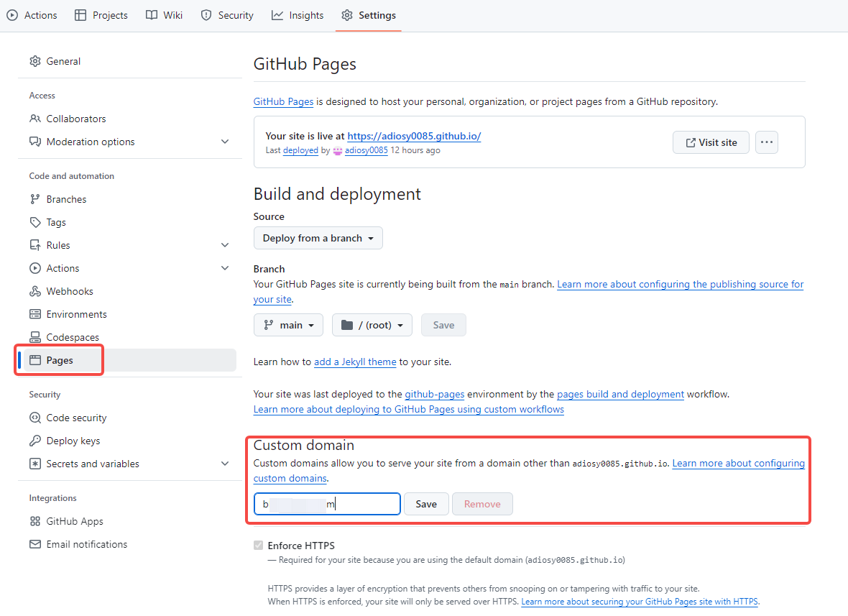Open the / (root) folder dropdown
Image resolution: width=848 pixels, height=616 pixels.
[x=372, y=325]
